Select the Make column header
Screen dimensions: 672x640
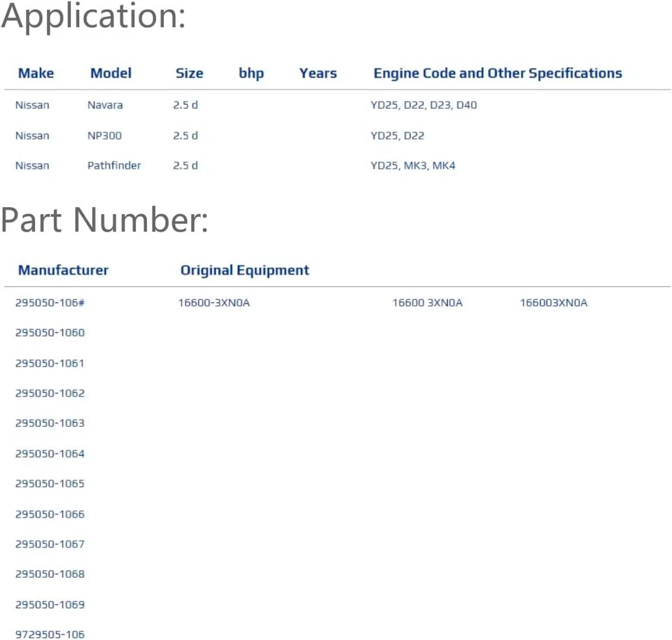coord(36,73)
